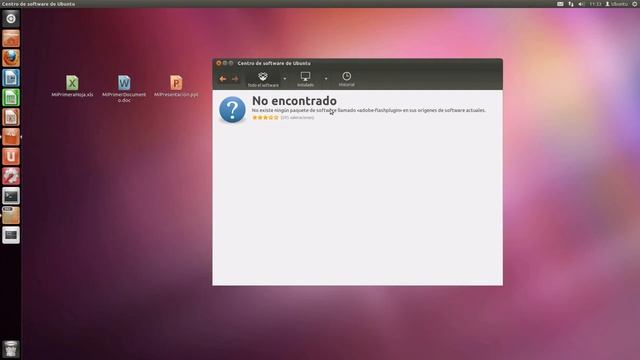Launch LibreOffice Impress from the launcher

tap(11, 117)
